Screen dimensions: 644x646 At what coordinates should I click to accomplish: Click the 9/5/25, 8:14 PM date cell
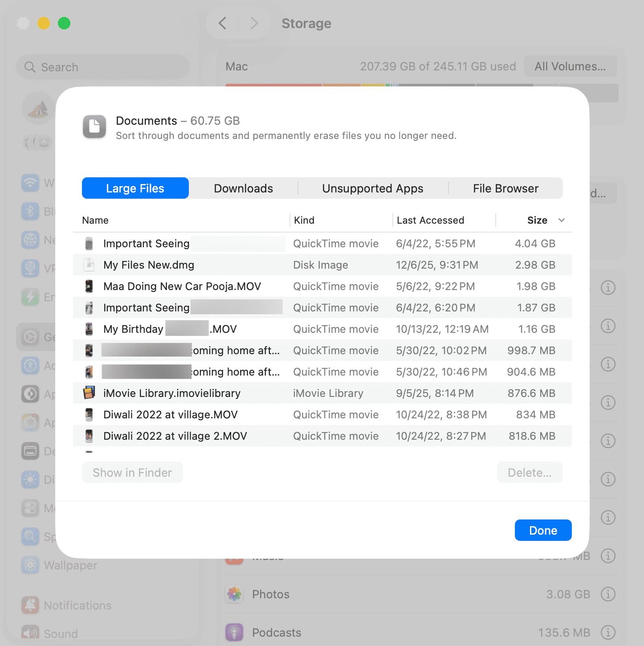[x=435, y=393]
